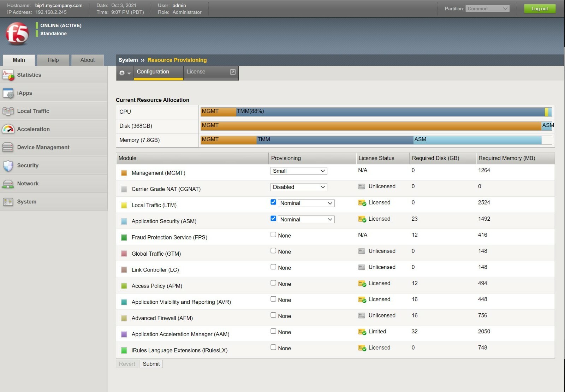This screenshot has height=392, width=565.
Task: Click Acceleration gauge icon
Action: coord(8,129)
